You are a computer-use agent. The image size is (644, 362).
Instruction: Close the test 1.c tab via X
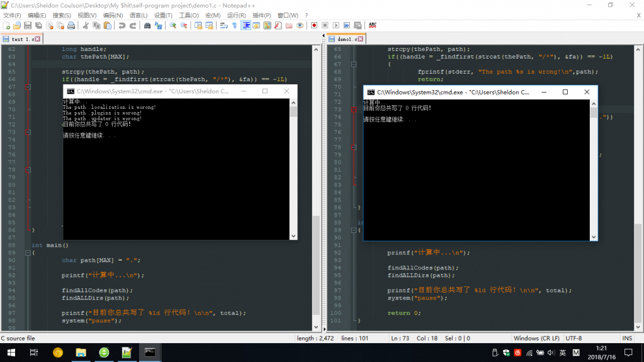coord(37,39)
